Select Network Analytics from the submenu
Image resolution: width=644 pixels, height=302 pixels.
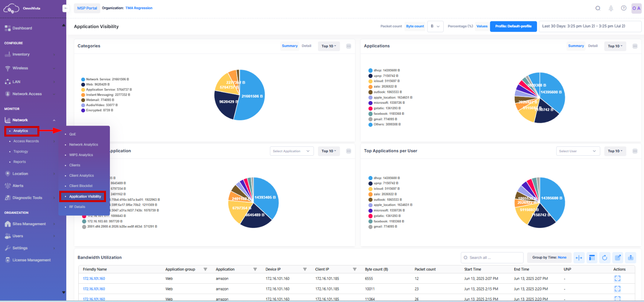coord(84,145)
